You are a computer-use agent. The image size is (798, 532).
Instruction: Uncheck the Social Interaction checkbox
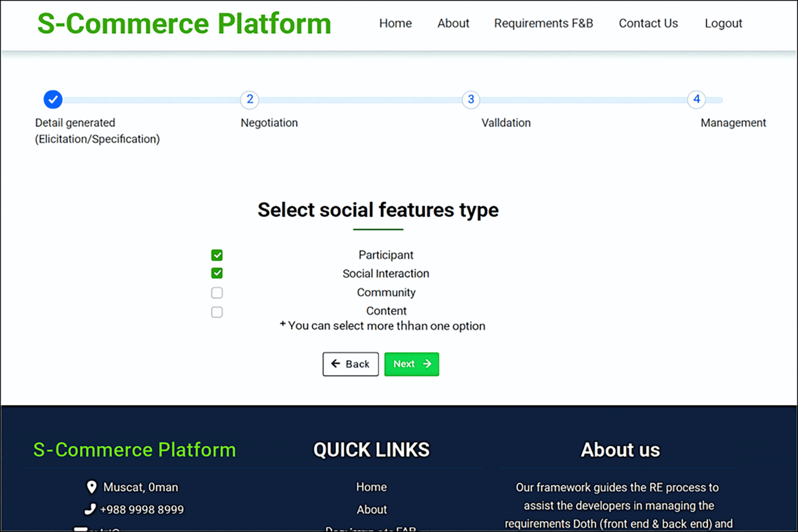(x=217, y=273)
